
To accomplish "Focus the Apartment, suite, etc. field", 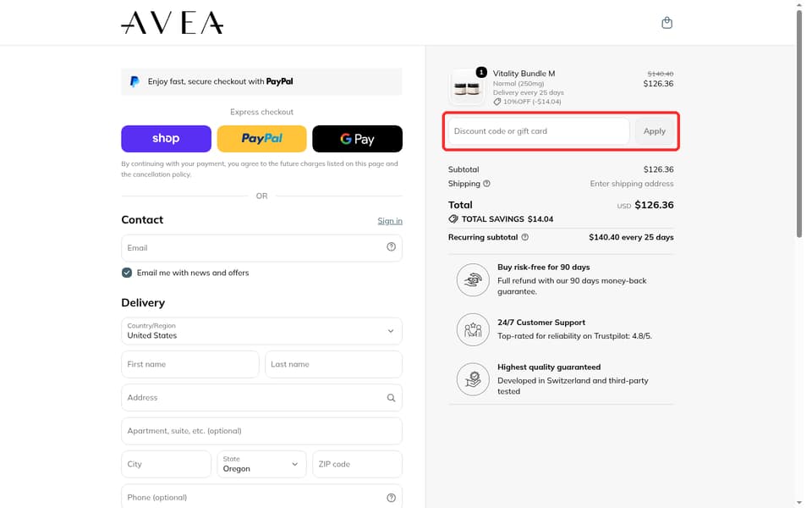I will [x=261, y=431].
